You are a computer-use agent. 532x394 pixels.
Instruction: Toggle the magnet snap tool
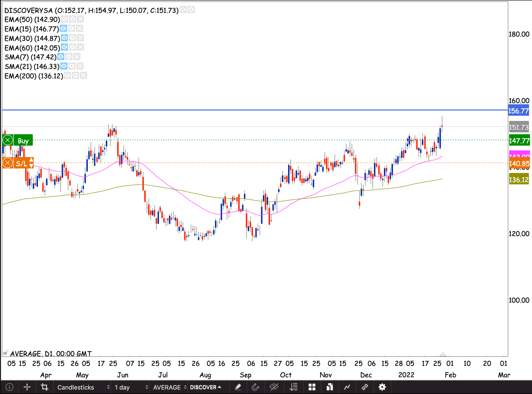[x=255, y=387]
